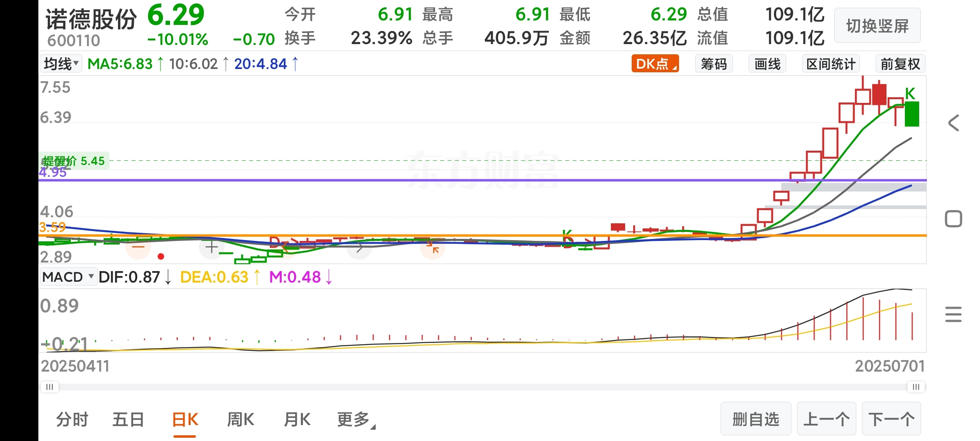Click the 换手 23.39% turnover value
The width and height of the screenshot is (980, 441).
381,38
